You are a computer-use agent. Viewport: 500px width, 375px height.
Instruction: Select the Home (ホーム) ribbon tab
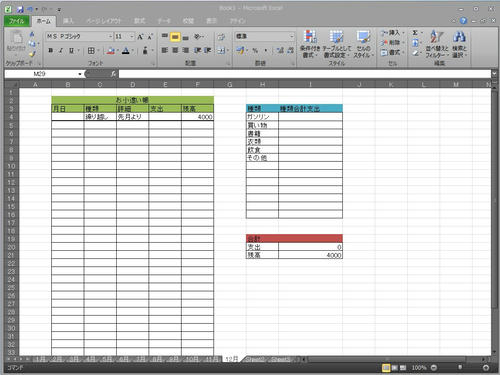coord(44,21)
